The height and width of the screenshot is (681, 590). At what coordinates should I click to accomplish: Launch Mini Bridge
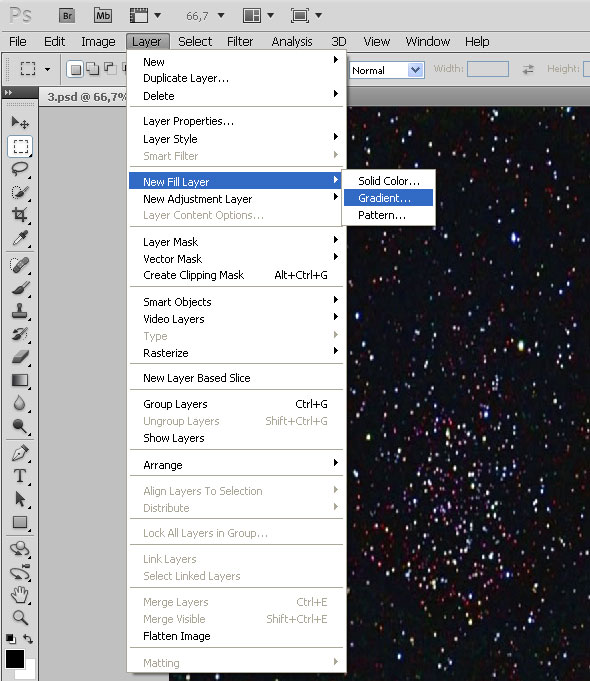click(103, 16)
